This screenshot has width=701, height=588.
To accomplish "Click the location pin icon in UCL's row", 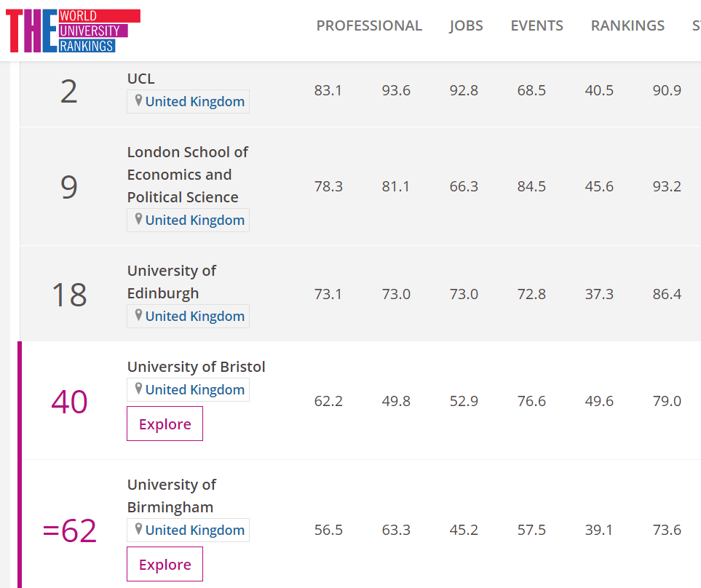I will [138, 101].
